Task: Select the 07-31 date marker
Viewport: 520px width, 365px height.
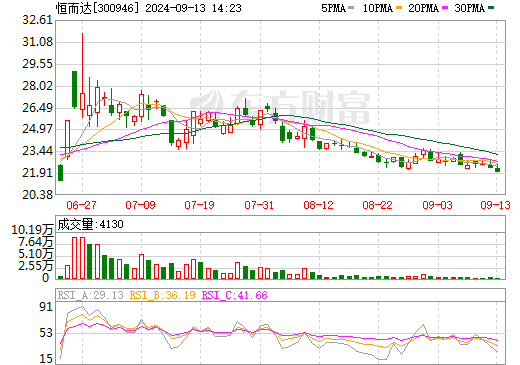Action: tap(259, 205)
